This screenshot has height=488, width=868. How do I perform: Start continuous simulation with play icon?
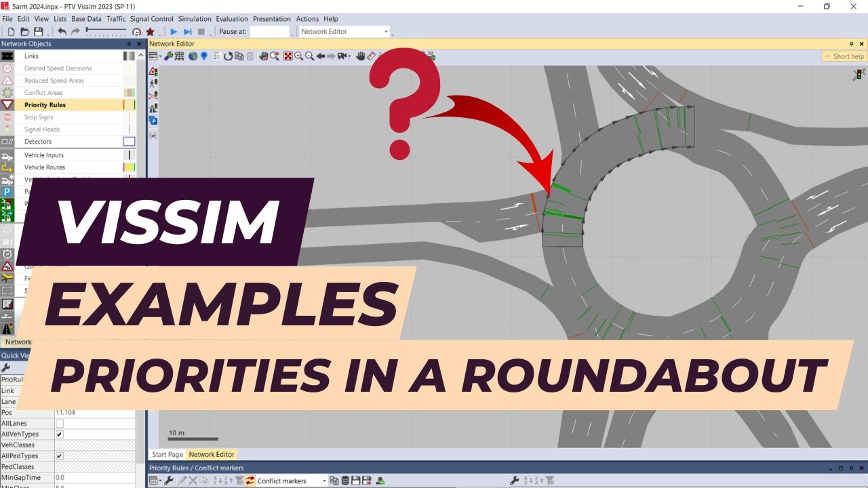pos(174,32)
